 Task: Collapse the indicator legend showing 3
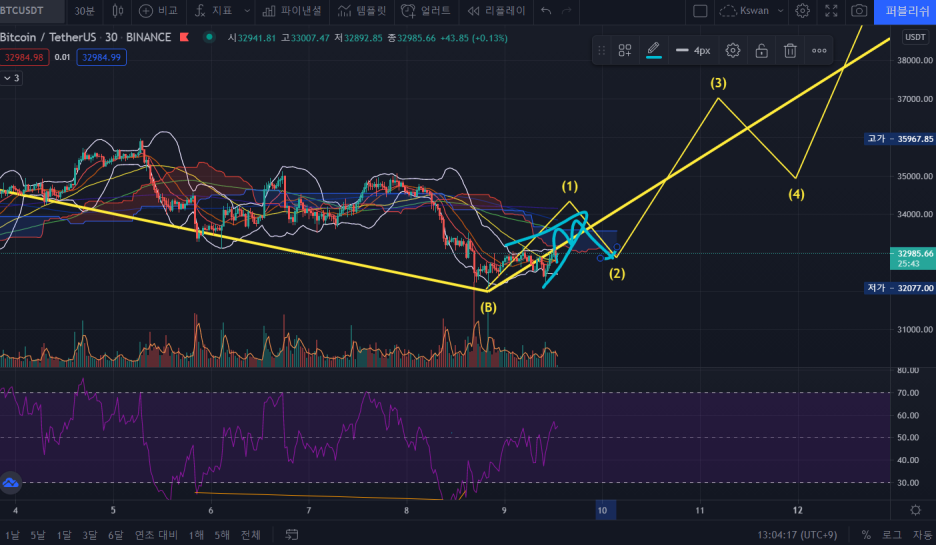(11, 78)
